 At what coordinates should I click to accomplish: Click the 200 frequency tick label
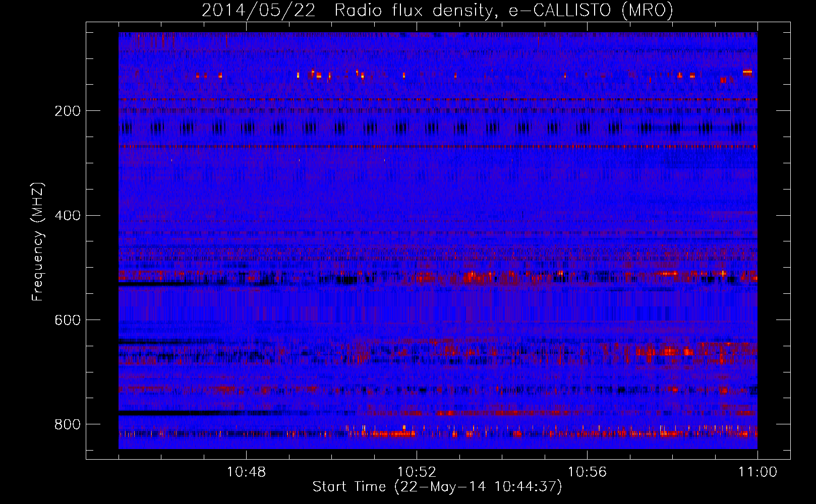coord(68,111)
